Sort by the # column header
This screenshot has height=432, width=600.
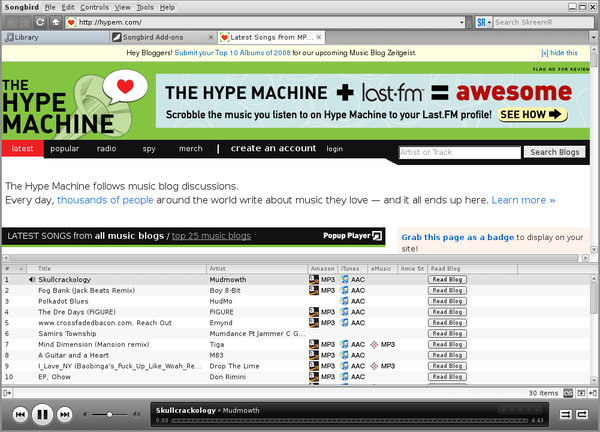click(x=14, y=269)
